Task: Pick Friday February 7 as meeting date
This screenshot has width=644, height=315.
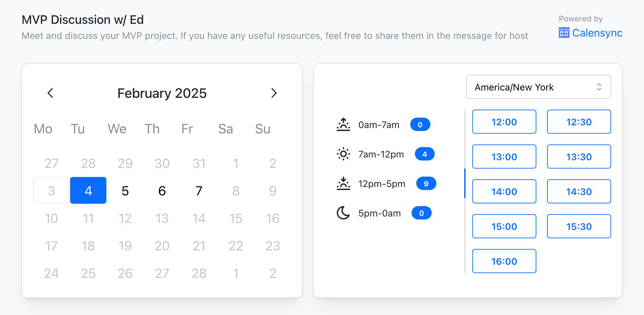Action: click(199, 190)
